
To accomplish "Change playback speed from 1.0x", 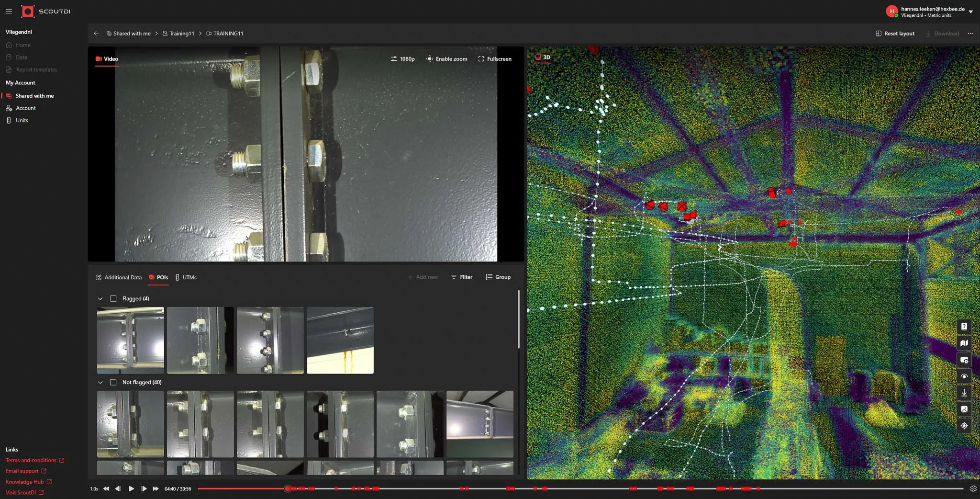I will point(94,489).
